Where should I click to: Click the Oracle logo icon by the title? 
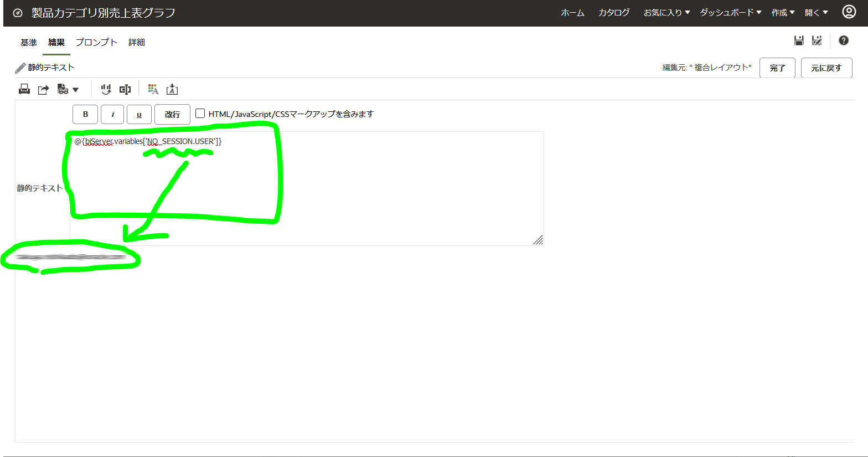click(18, 13)
